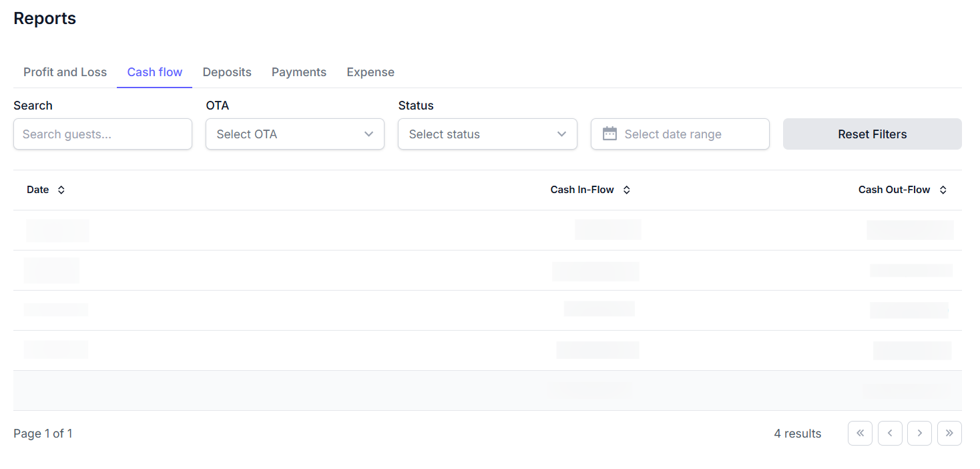Jump to last page with double-right arrow

click(949, 434)
